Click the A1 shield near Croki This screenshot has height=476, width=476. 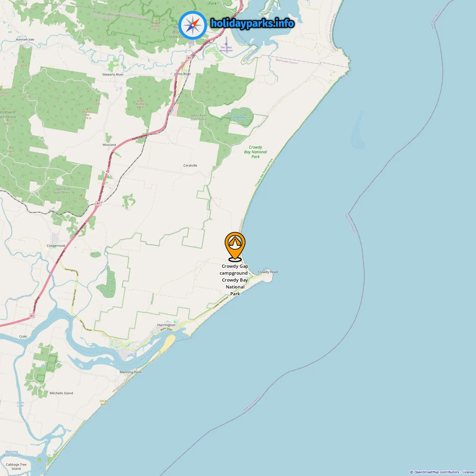[32, 316]
